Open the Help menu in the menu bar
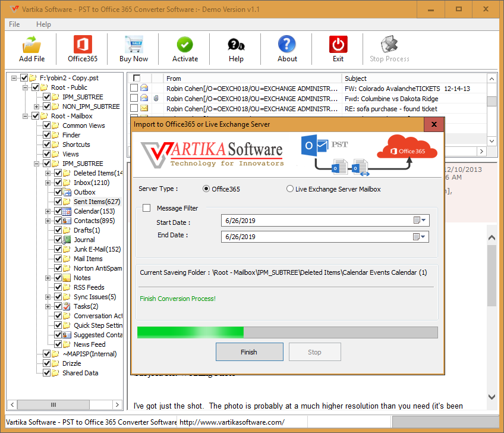504x433 pixels. 43,24
